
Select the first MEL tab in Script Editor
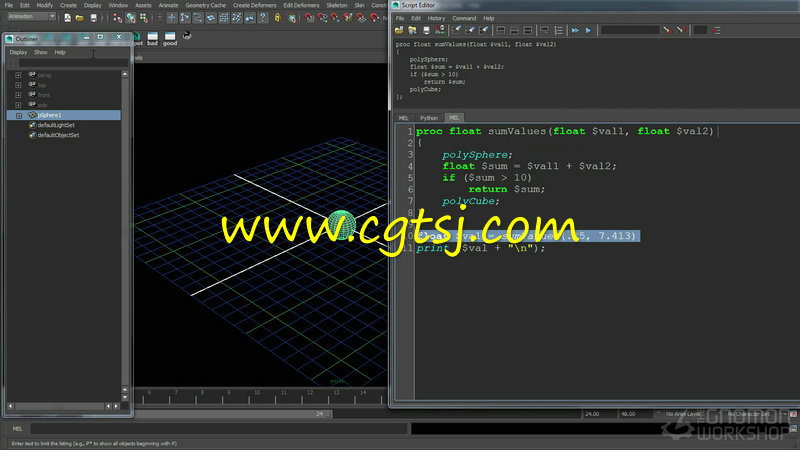click(404, 118)
